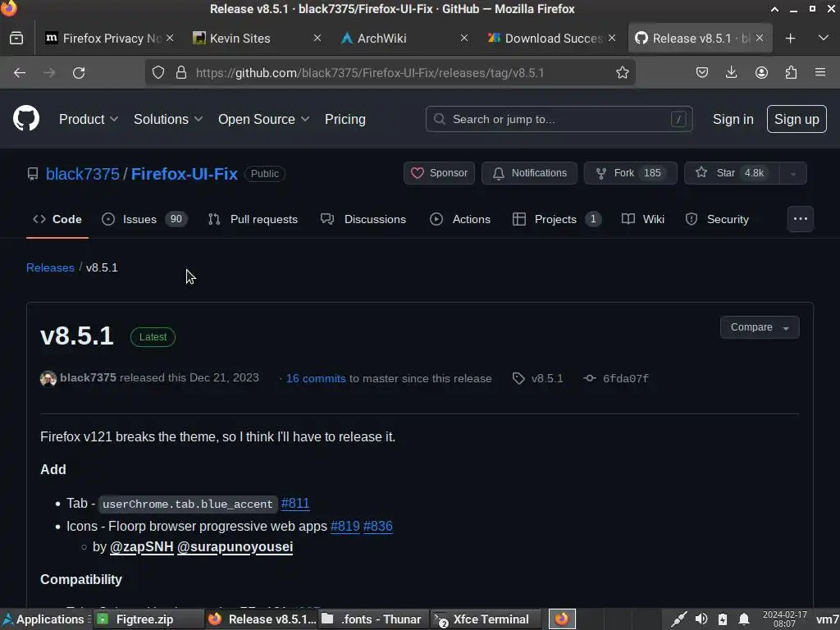
Task: Click the Sponsor button
Action: click(x=439, y=173)
